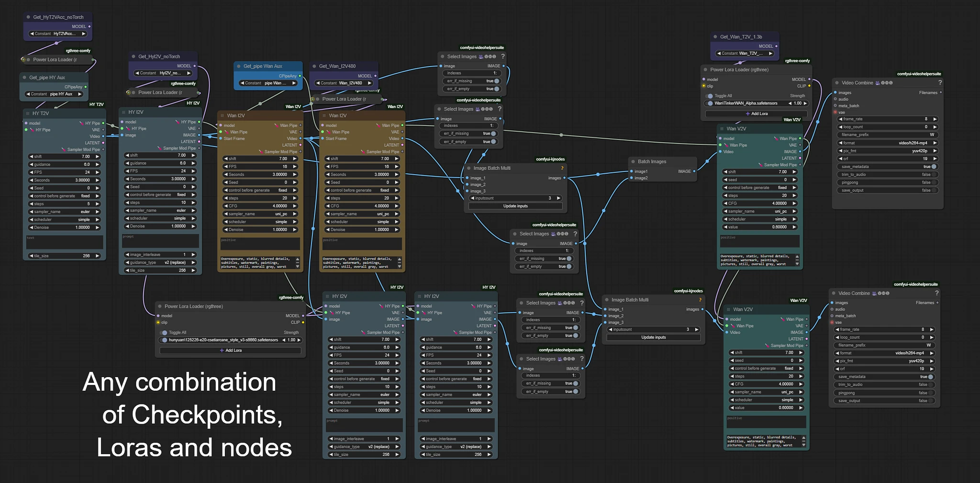Click the title dot of Get_HyI2V_noTorch node
Image resolution: width=980 pixels, height=483 pixels.
[134, 56]
